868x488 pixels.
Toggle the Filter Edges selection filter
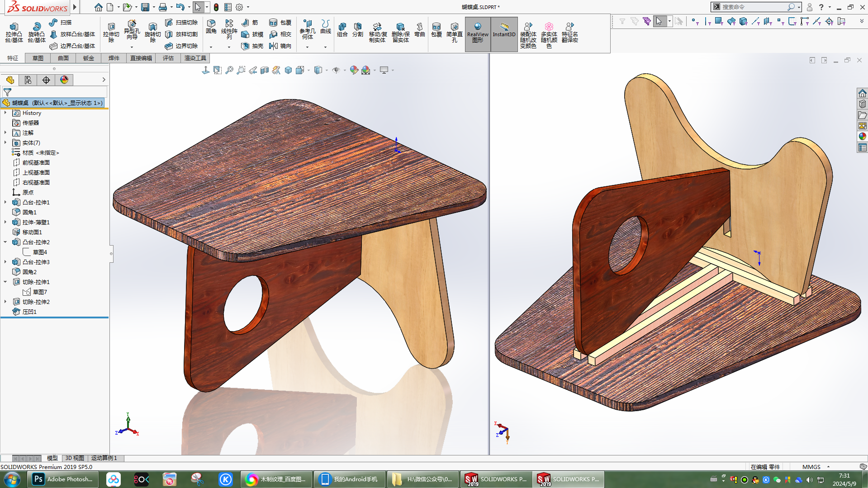tap(707, 21)
